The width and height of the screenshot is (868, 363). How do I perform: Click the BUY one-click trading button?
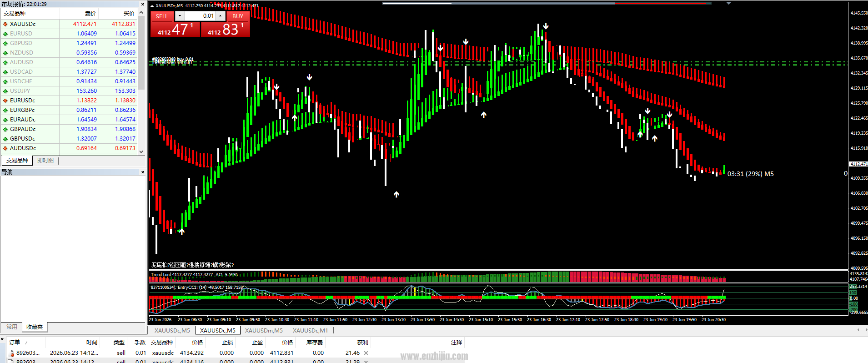pyautogui.click(x=238, y=16)
